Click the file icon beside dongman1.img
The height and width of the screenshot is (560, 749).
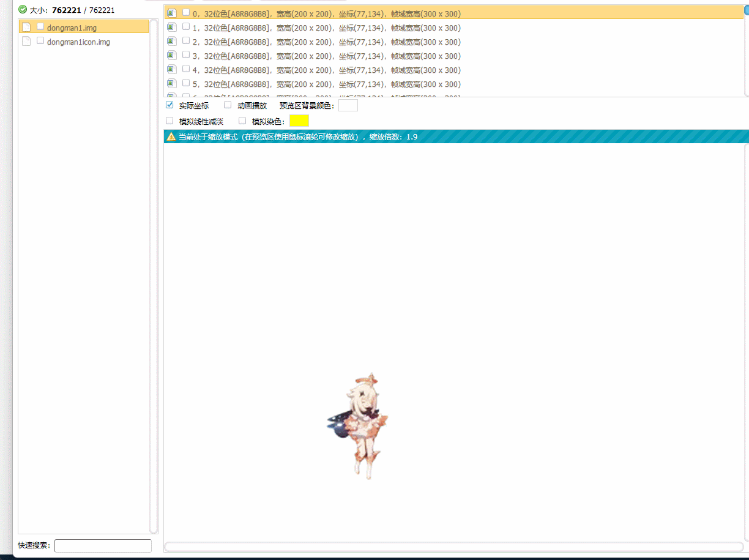(x=26, y=27)
